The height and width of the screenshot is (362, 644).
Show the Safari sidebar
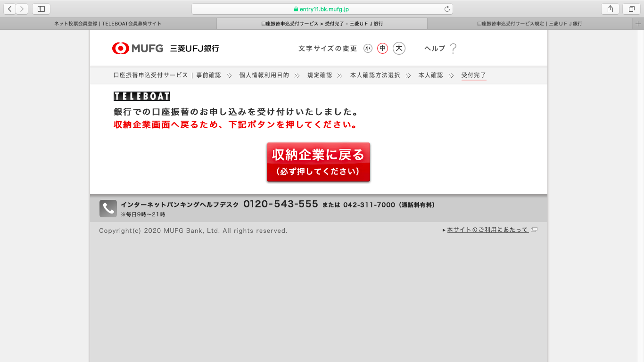[x=41, y=9]
